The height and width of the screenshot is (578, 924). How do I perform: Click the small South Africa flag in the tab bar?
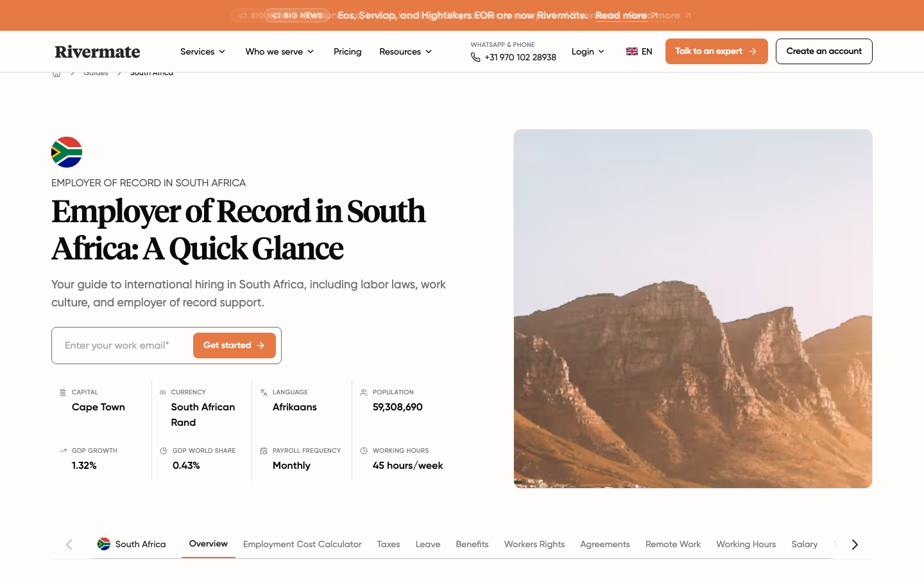(x=104, y=544)
